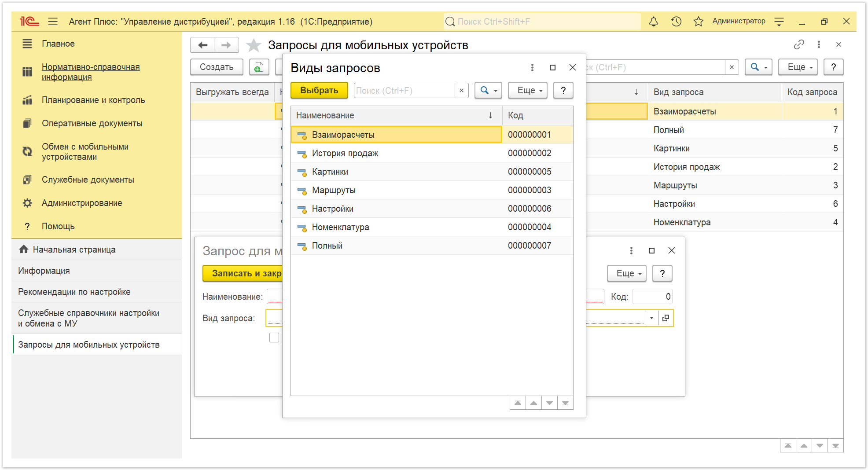Click the Выбрать button
This screenshot has width=868, height=470.
point(319,90)
